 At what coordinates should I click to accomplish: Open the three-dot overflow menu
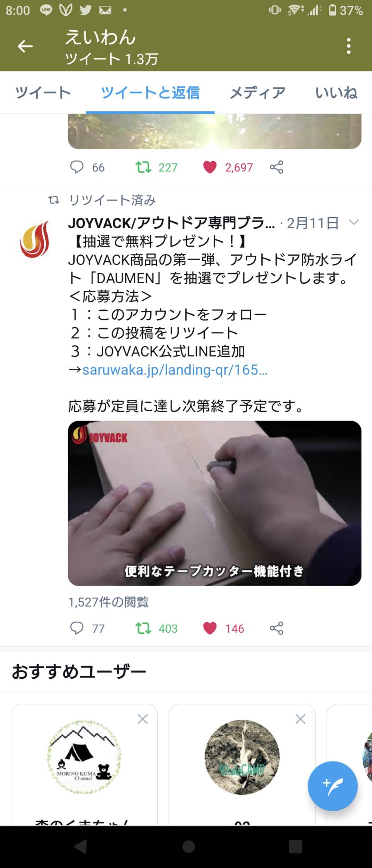[x=349, y=46]
